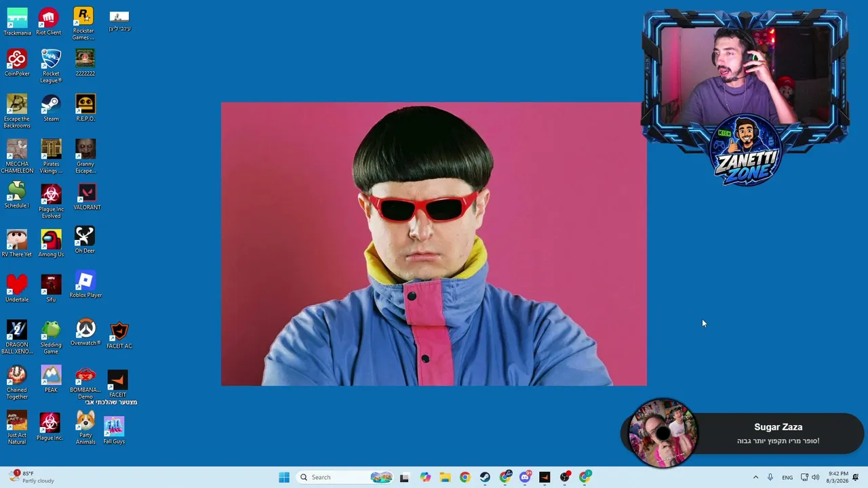Open the R.E.P.O. game icon
This screenshot has height=488, width=868.
pos(85,108)
